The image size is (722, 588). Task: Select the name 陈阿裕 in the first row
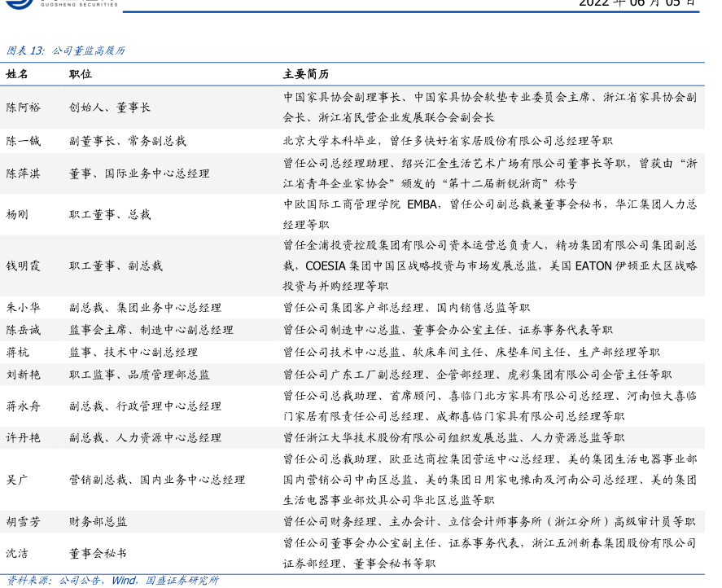23,107
